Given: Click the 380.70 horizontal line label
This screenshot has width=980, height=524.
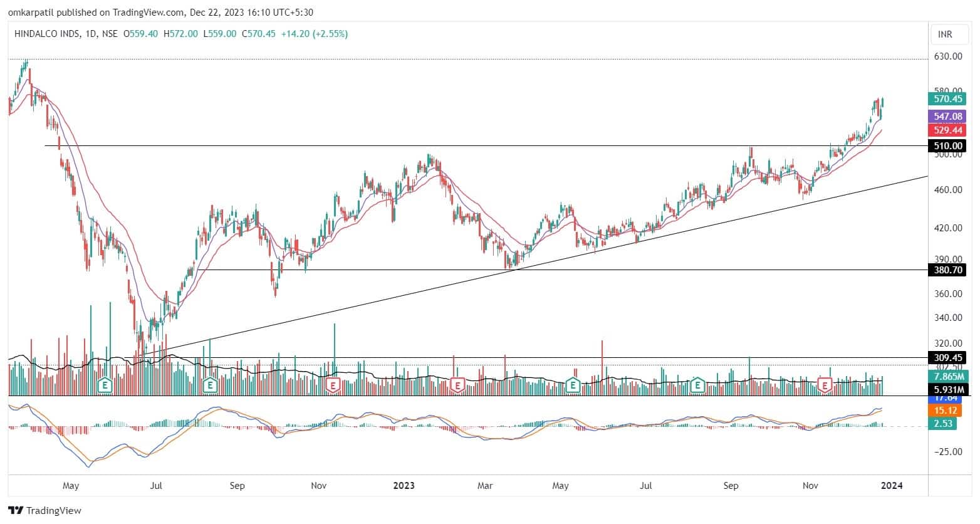Looking at the screenshot, I should (947, 270).
